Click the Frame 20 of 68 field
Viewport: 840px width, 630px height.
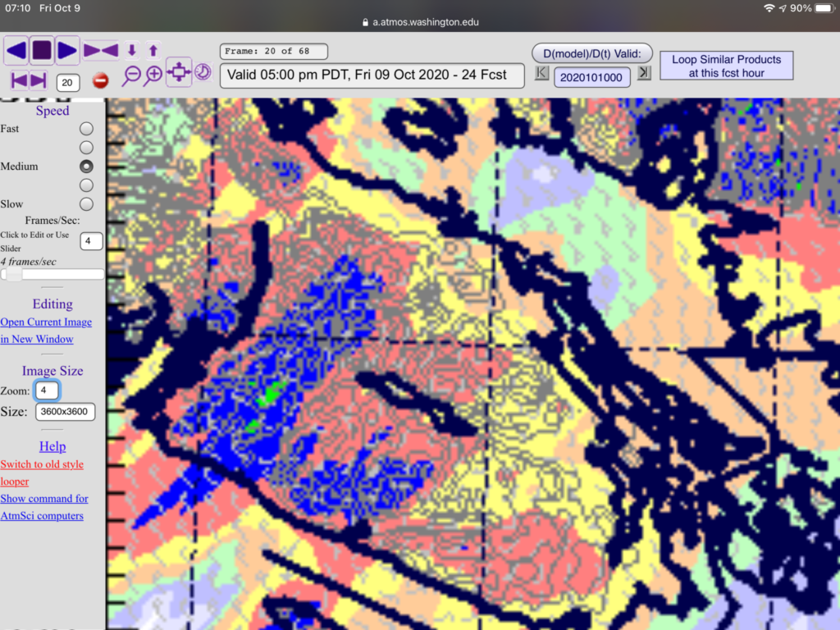click(274, 52)
